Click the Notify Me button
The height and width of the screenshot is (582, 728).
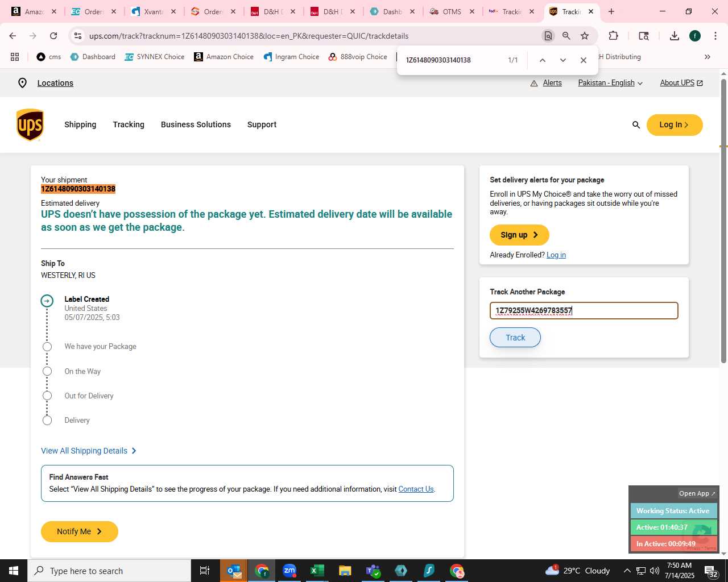pos(80,531)
